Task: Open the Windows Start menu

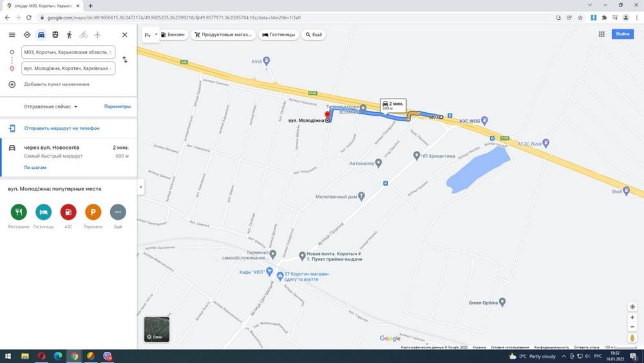Action: pos(8,356)
